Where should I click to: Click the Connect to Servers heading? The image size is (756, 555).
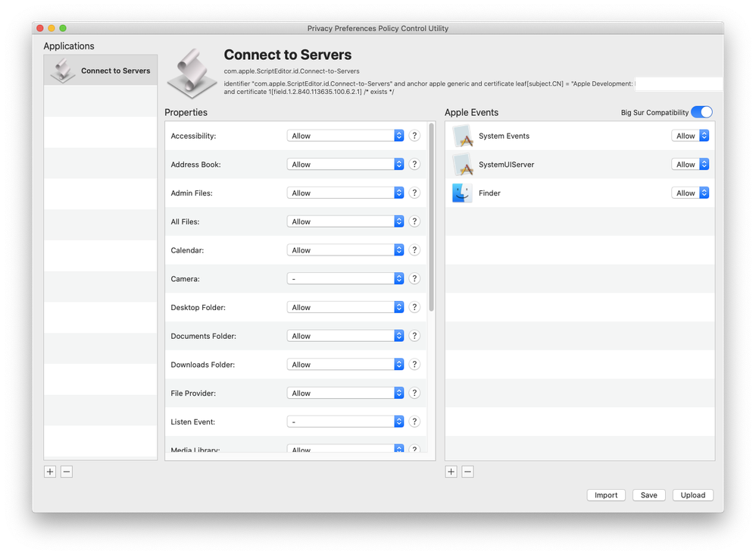(x=288, y=55)
